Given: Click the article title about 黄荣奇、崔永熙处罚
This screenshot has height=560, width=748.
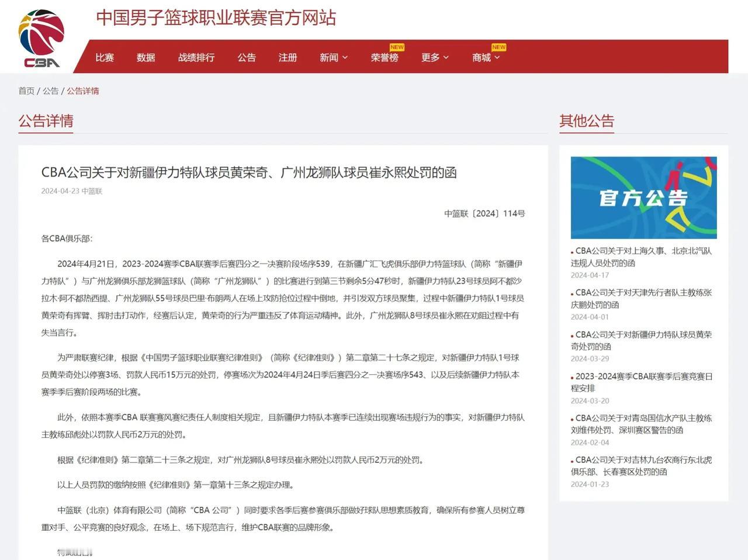Looking at the screenshot, I should pos(249,172).
